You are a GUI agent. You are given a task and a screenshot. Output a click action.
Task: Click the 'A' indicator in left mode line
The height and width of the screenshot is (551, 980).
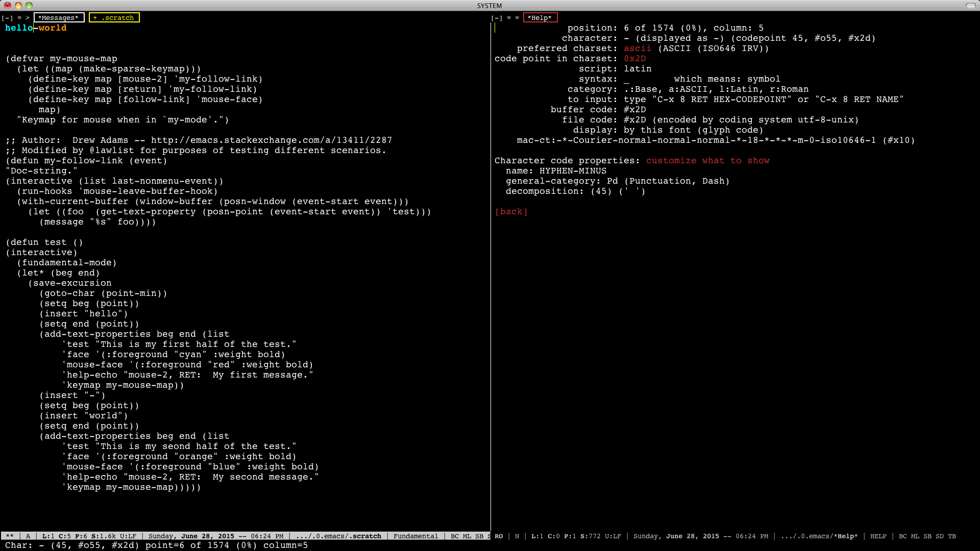[28, 536]
